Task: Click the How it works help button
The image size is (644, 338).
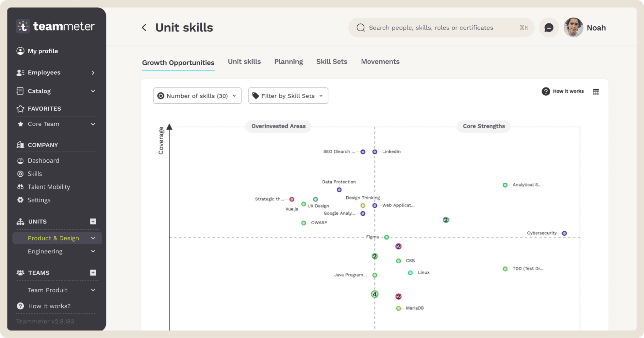Action: [563, 91]
